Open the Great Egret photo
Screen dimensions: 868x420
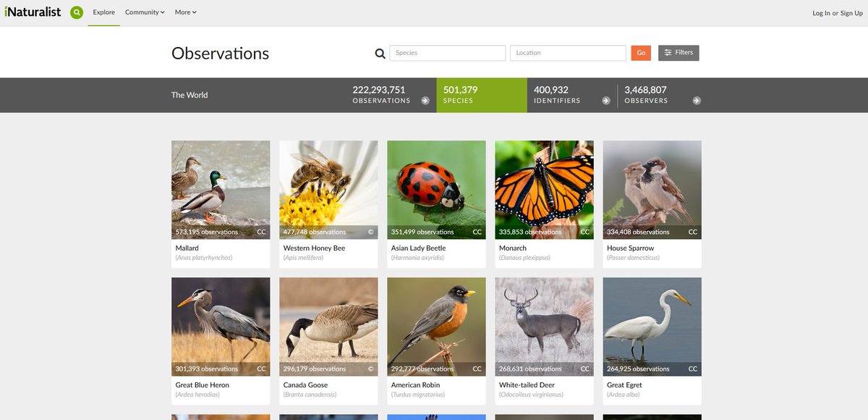pyautogui.click(x=652, y=327)
